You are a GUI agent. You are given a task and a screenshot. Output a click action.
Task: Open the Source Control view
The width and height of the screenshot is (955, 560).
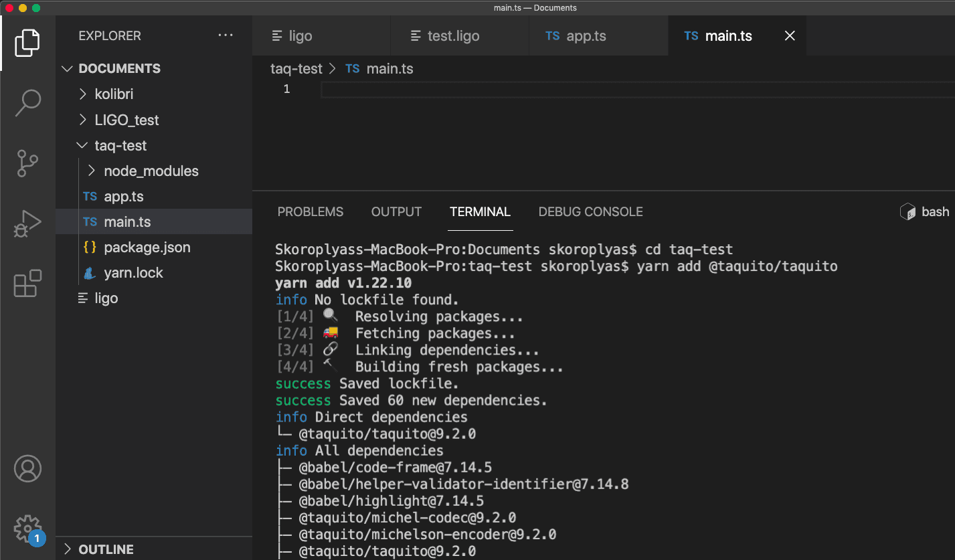pyautogui.click(x=27, y=163)
